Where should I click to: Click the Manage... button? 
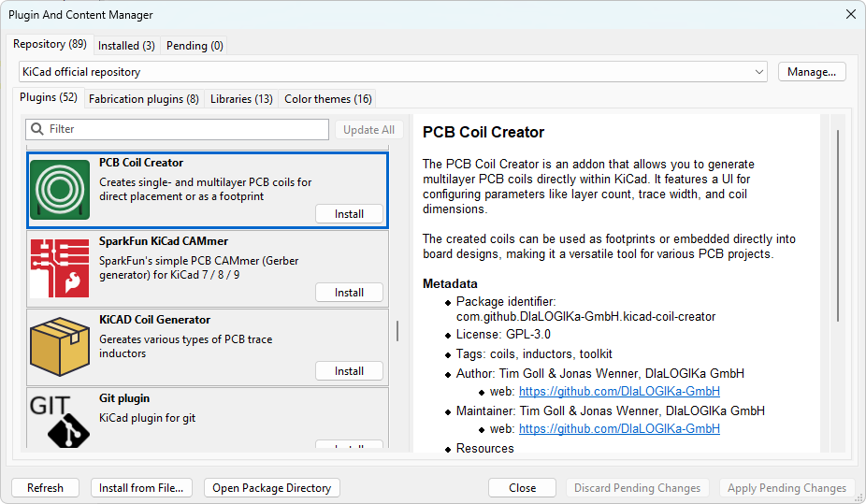click(x=812, y=72)
